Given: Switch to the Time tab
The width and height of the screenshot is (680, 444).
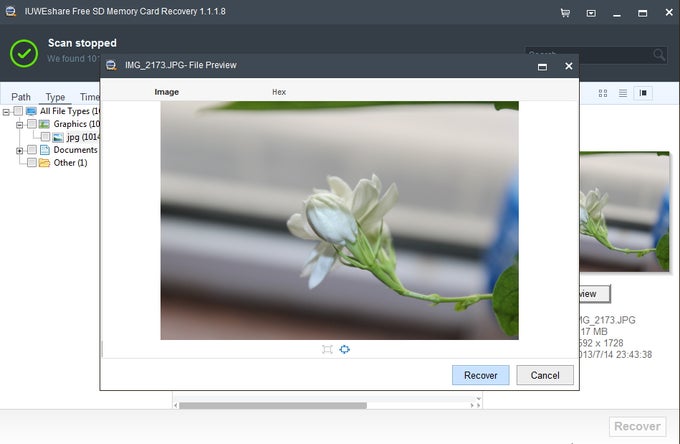Looking at the screenshot, I should click(89, 97).
